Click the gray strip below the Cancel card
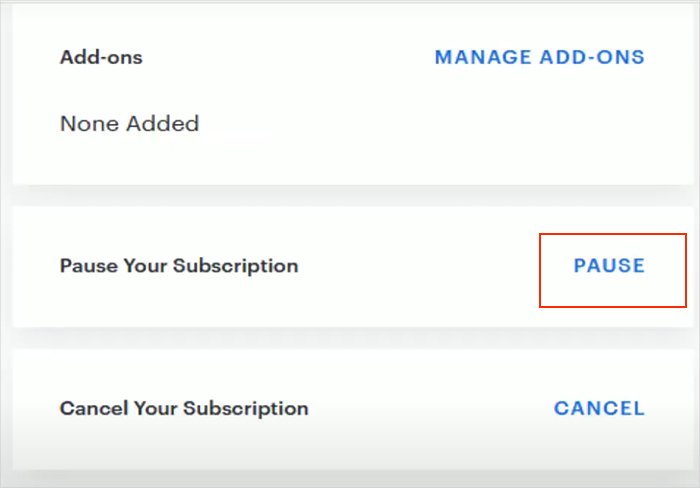The width and height of the screenshot is (700, 488). (350, 478)
